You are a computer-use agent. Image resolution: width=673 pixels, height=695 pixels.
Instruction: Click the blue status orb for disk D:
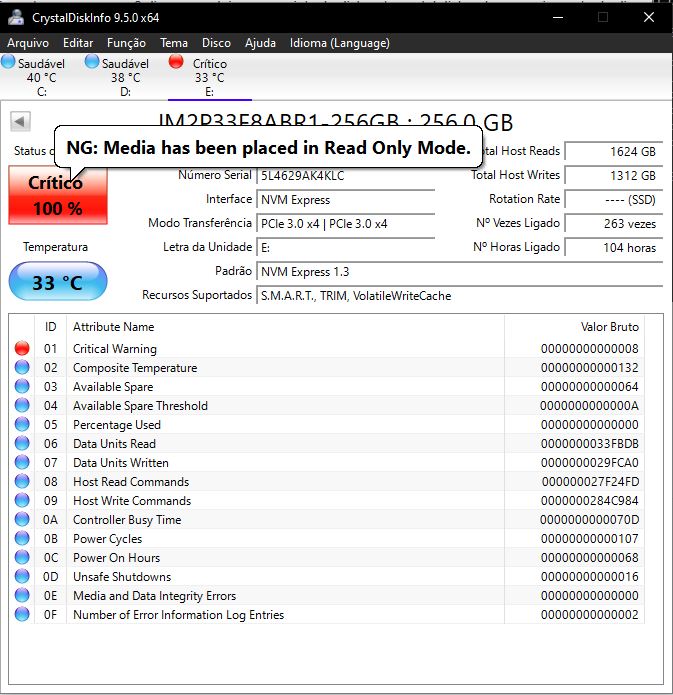click(92, 62)
